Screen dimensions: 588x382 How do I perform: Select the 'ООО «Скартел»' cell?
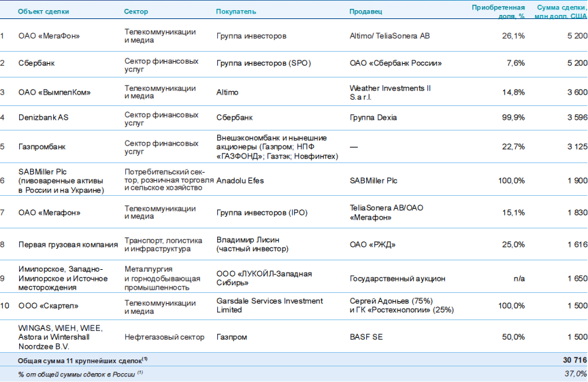[x=48, y=306]
